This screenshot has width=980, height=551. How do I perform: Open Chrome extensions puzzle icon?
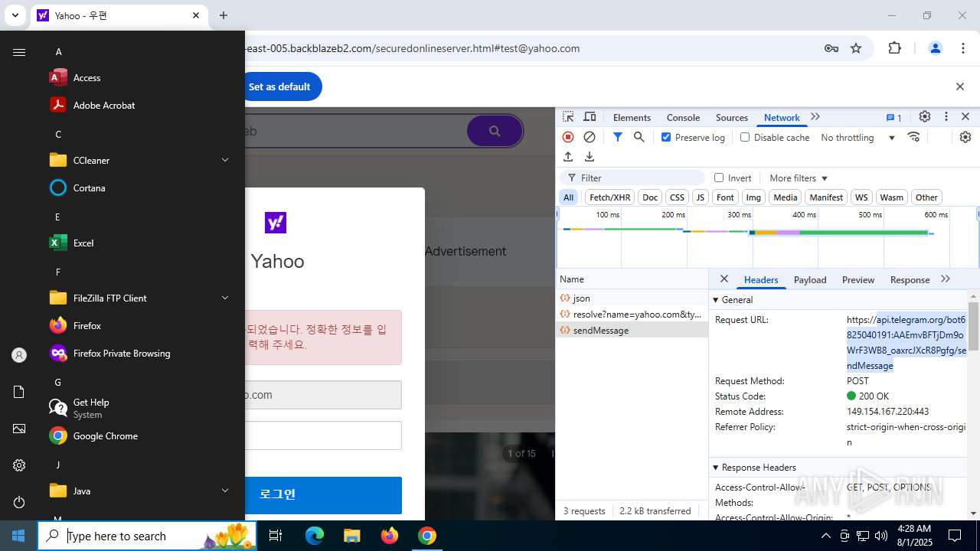(894, 48)
